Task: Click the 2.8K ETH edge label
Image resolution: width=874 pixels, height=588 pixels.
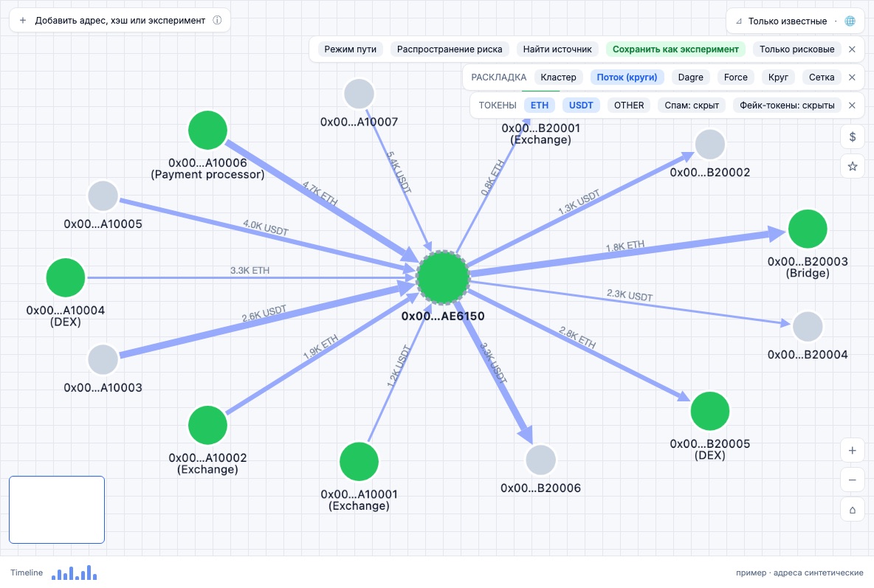Action: pyautogui.click(x=577, y=338)
